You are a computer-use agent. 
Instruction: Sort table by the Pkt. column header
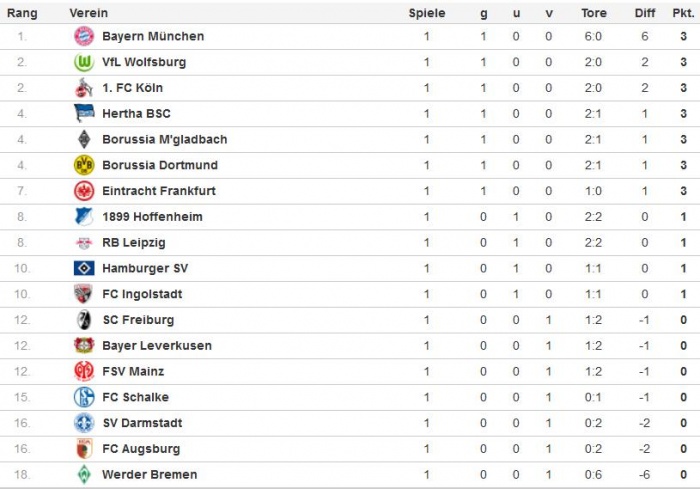[x=682, y=13]
